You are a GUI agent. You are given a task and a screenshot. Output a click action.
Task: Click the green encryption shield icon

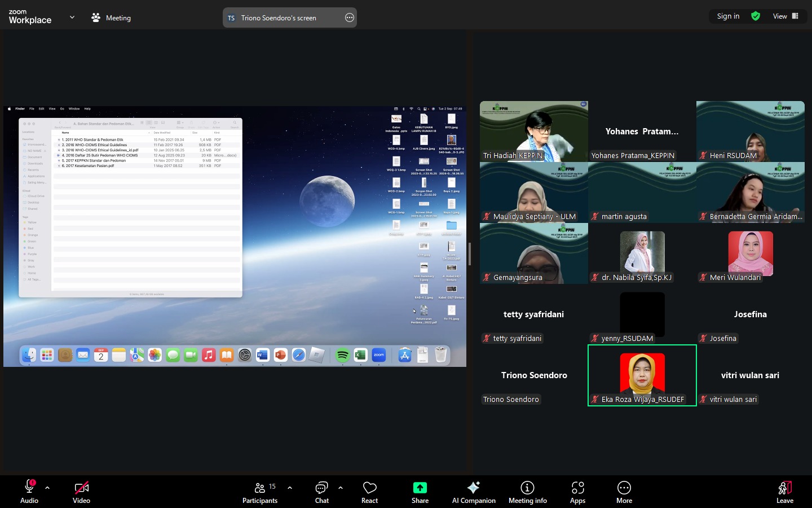pos(756,16)
